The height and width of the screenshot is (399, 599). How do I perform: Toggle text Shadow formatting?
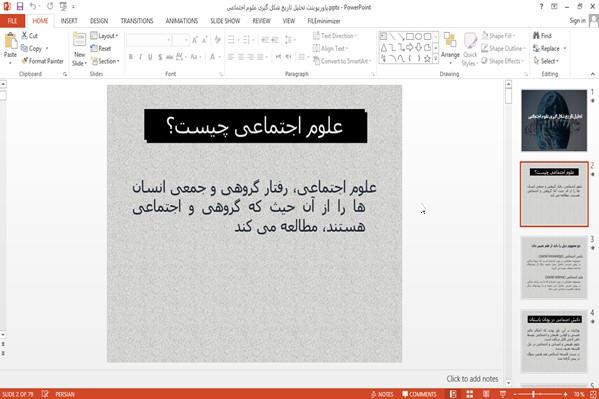click(160, 57)
